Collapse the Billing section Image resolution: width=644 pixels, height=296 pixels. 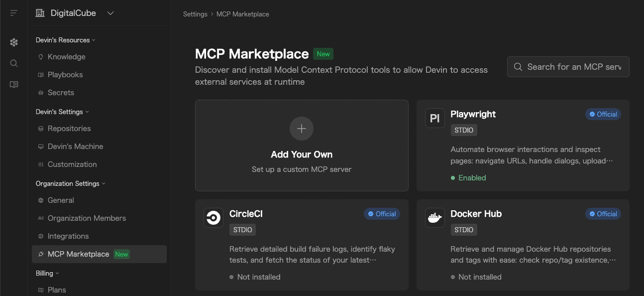47,273
